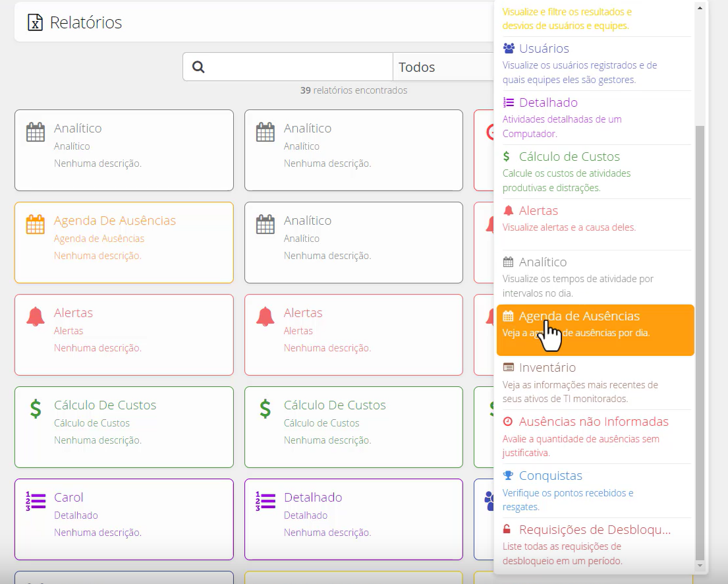Click dollar icon on second Cálculo De Custos card

(265, 409)
